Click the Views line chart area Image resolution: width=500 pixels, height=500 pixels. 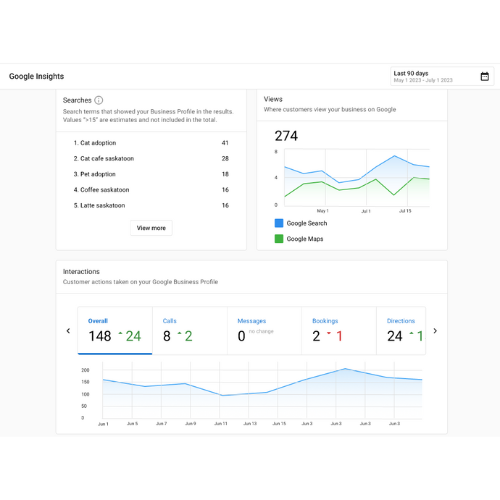click(357, 178)
